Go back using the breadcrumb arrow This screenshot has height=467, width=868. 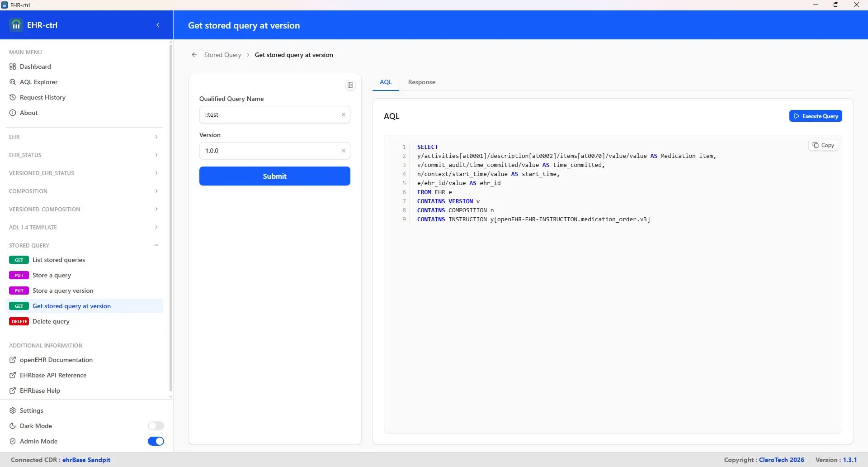(194, 55)
